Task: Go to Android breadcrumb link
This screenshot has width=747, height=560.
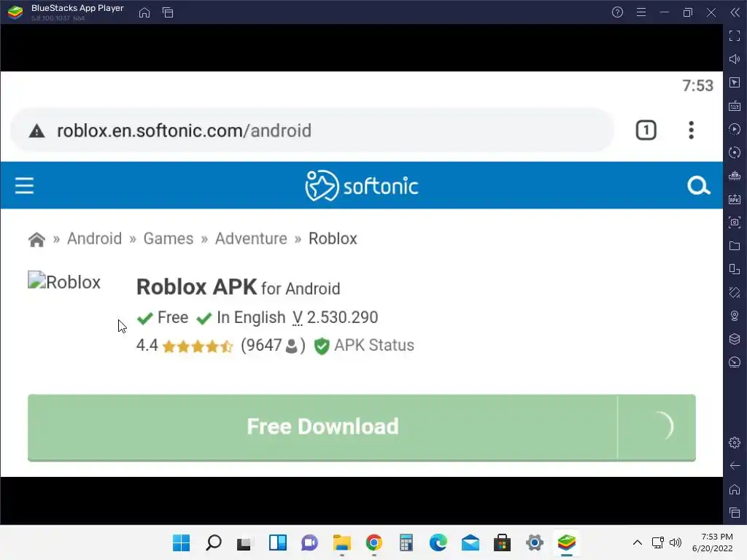Action: 94,238
